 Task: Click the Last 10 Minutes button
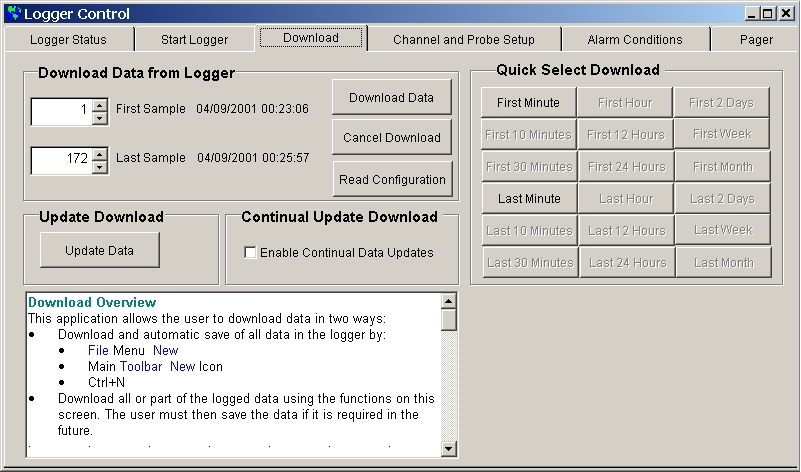point(529,230)
